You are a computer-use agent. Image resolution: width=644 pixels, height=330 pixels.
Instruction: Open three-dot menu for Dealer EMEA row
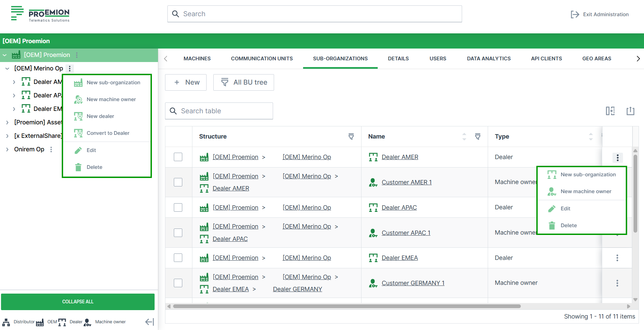617,258
